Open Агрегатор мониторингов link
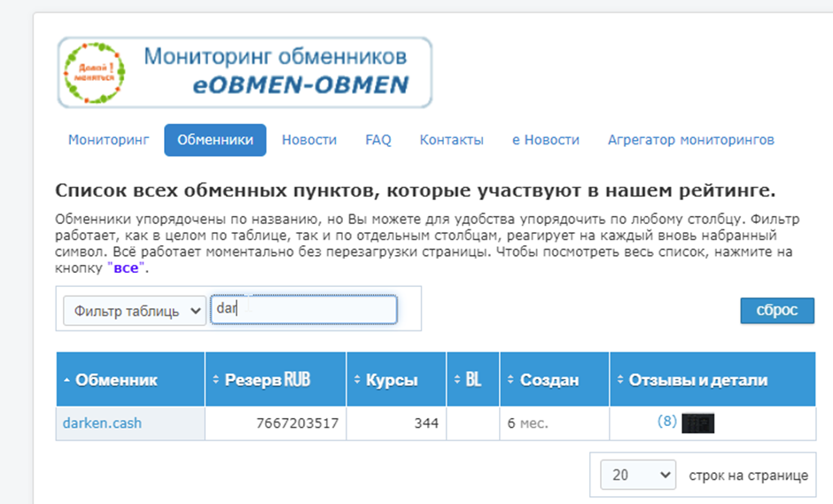Viewport: 833px width, 504px height. (x=690, y=140)
